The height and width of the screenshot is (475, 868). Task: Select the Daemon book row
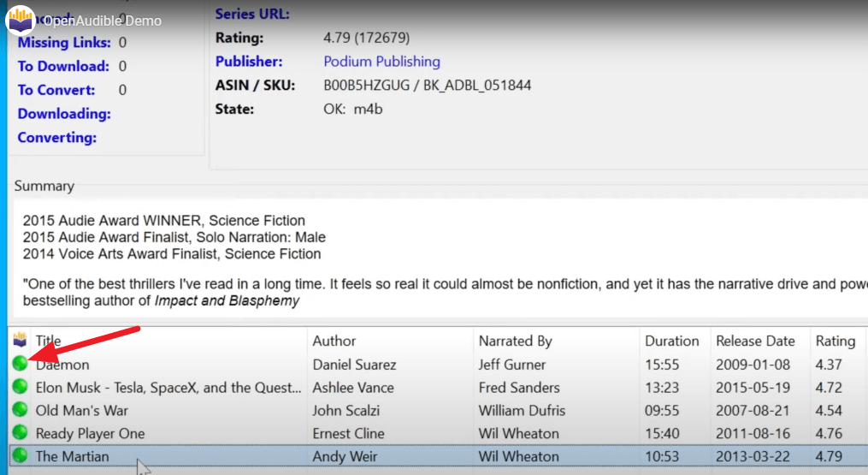tap(437, 364)
